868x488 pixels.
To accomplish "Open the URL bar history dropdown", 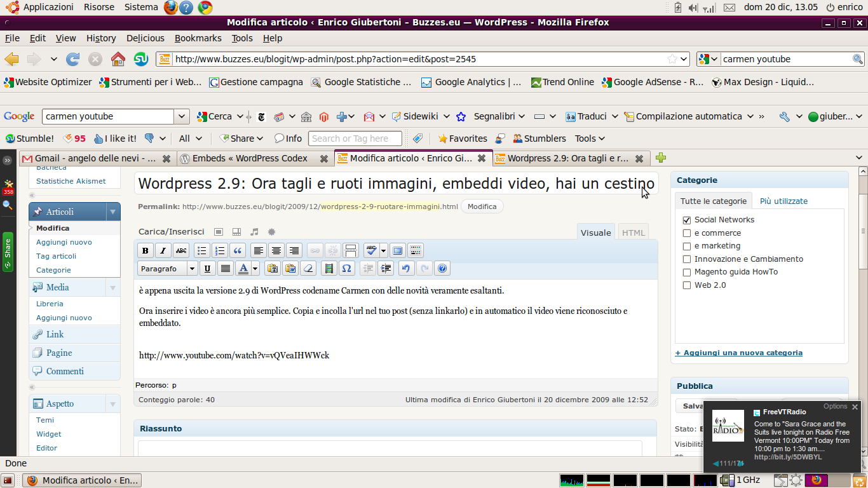I will (x=684, y=59).
